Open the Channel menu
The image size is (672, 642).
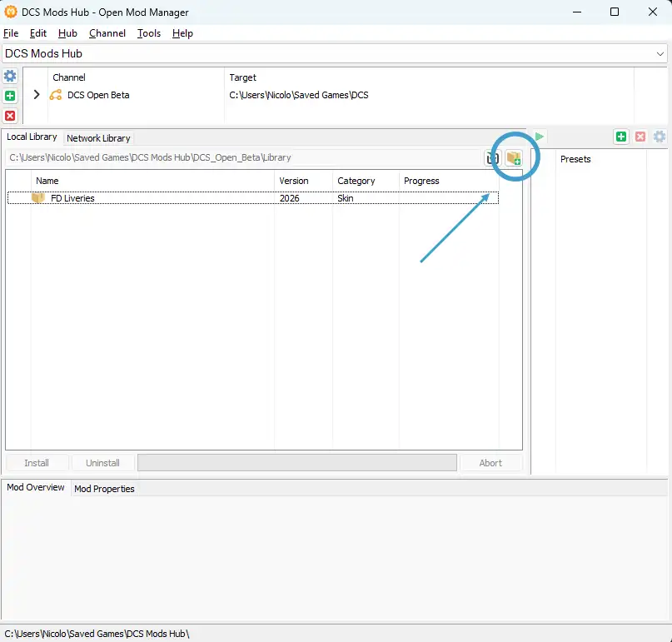107,33
